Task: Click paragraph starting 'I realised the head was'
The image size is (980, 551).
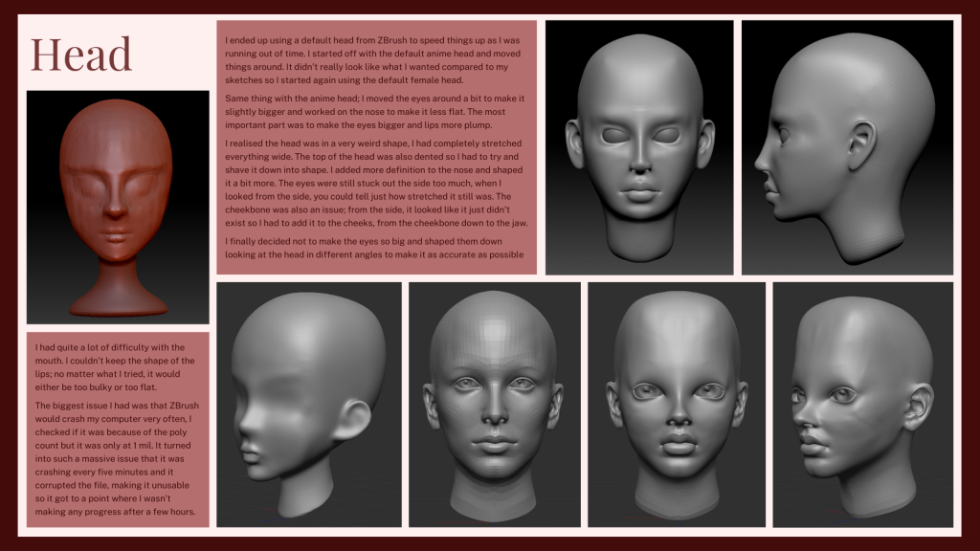Action: 376,183
